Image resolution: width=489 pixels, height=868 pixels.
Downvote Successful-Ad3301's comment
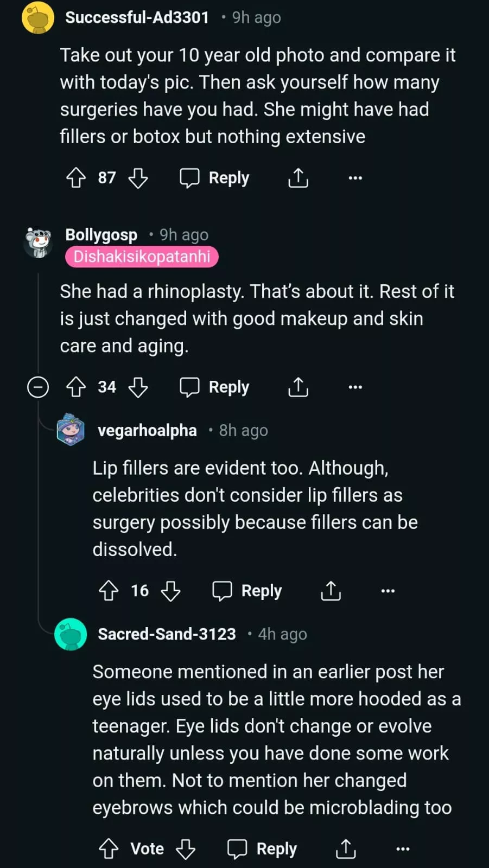coord(138,178)
